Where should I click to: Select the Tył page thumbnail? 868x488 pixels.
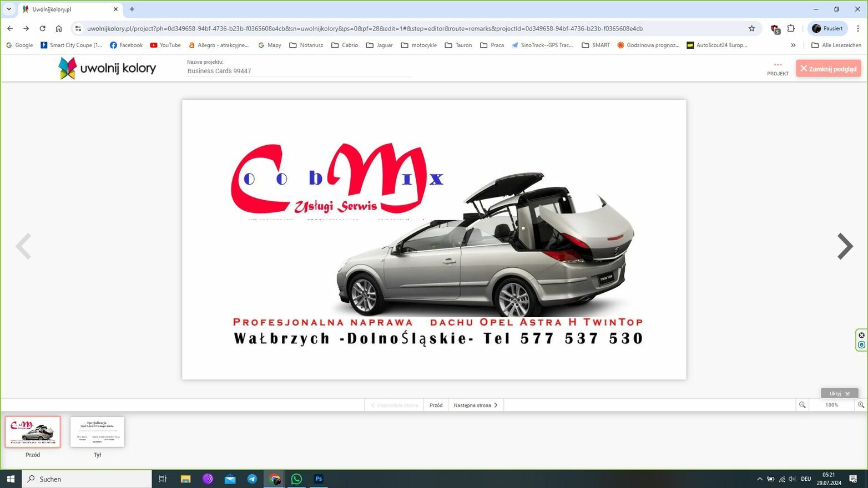(x=97, y=431)
